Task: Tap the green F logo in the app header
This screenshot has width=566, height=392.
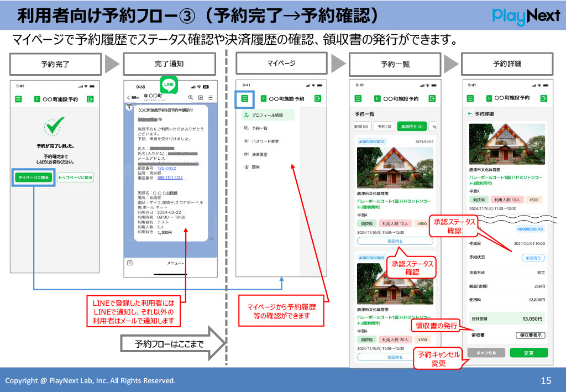Action: coord(36,99)
